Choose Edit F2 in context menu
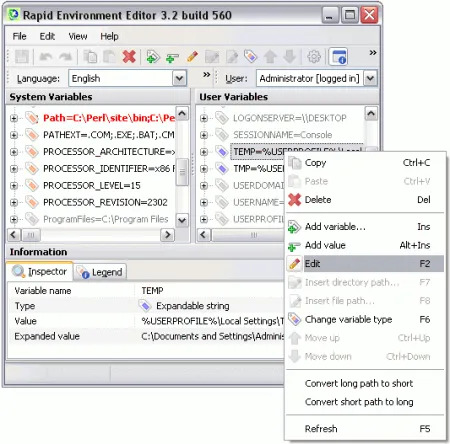Screen dimensions: 450x444 [x=365, y=264]
